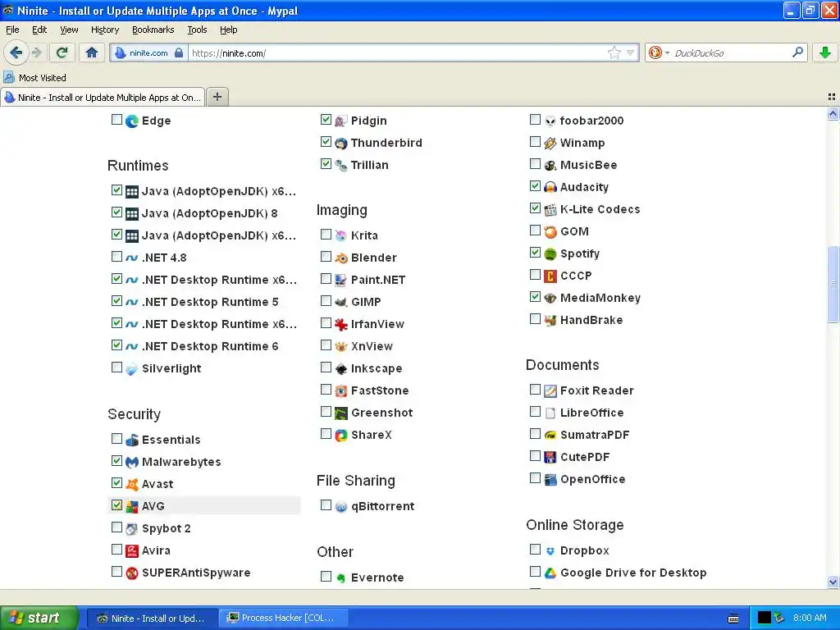Screen dimensions: 840x630
Task: Click the scrollbar down arrow
Action: (x=833, y=582)
